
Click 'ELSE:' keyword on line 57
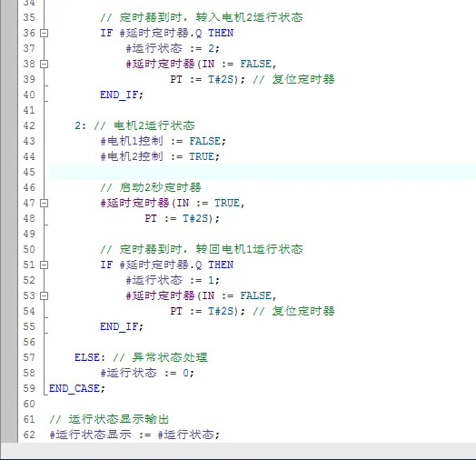pyautogui.click(x=90, y=357)
